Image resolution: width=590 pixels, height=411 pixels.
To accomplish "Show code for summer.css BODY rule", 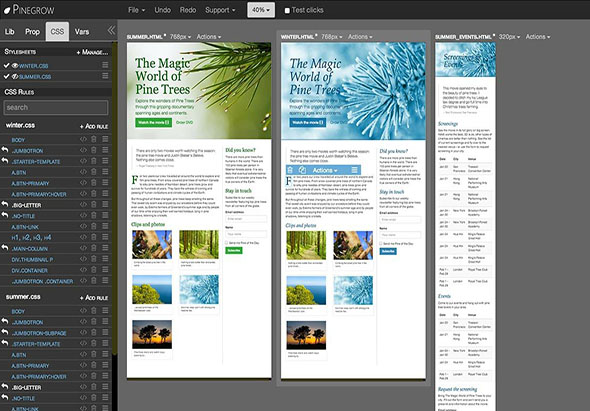I will point(83,311).
